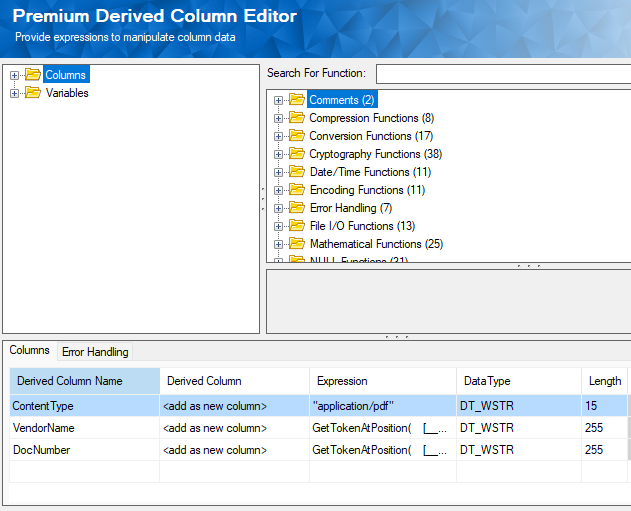The width and height of the screenshot is (631, 511).
Task: Select the DocNumber name cell
Action: pos(85,450)
